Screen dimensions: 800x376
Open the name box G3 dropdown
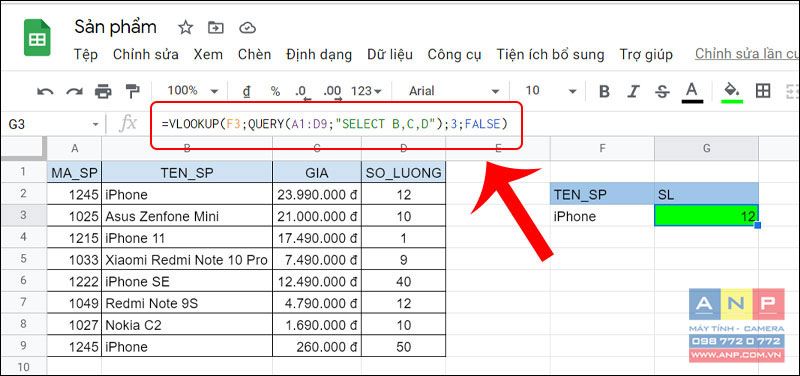pos(95,124)
